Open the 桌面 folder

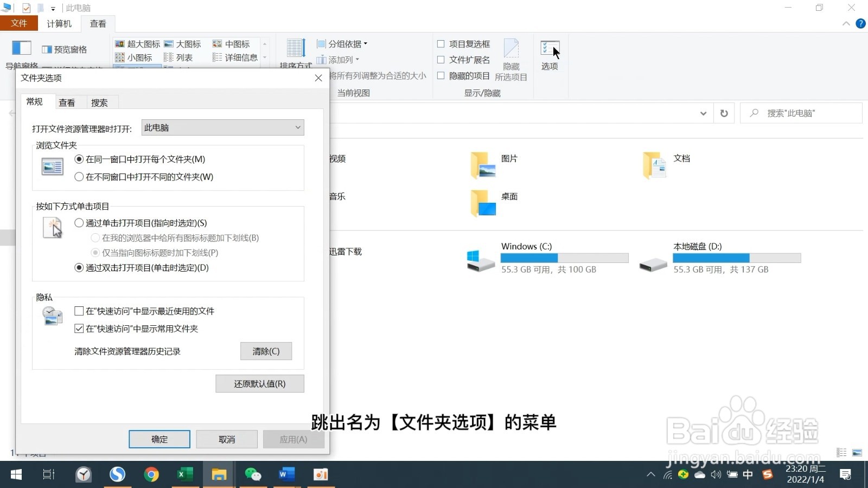[494, 203]
